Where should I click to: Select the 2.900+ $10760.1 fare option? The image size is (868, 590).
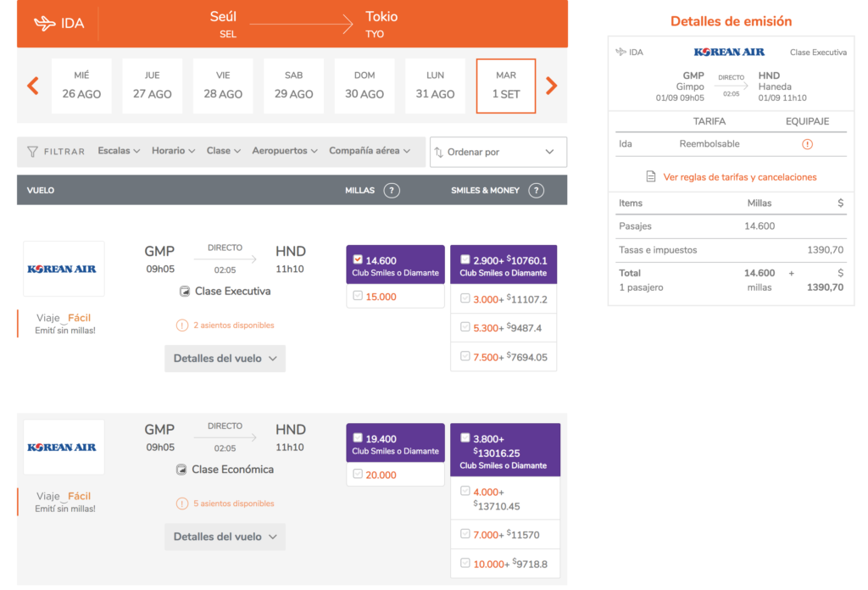tap(465, 259)
